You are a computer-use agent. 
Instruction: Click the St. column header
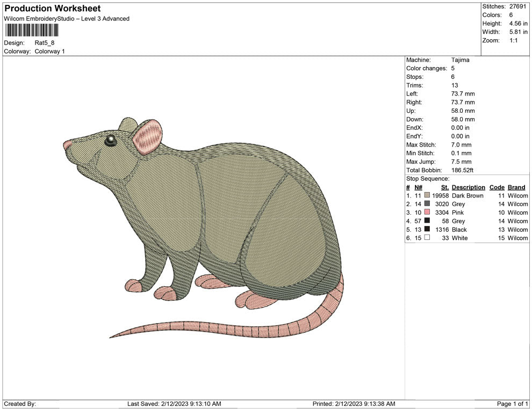click(444, 187)
